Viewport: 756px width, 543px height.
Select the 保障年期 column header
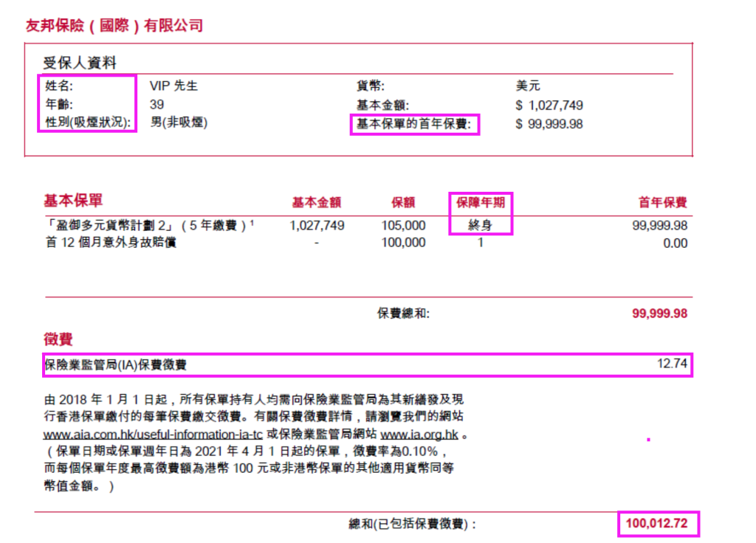pos(480,202)
